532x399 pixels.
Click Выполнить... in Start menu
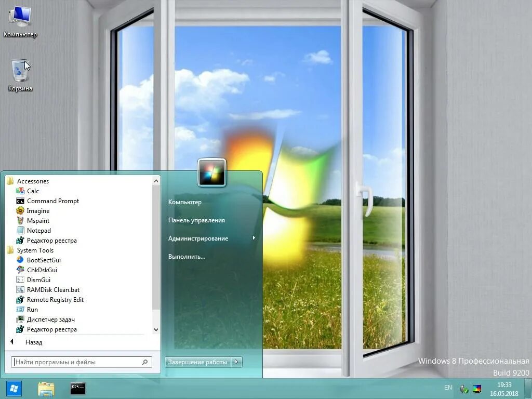coord(187,257)
